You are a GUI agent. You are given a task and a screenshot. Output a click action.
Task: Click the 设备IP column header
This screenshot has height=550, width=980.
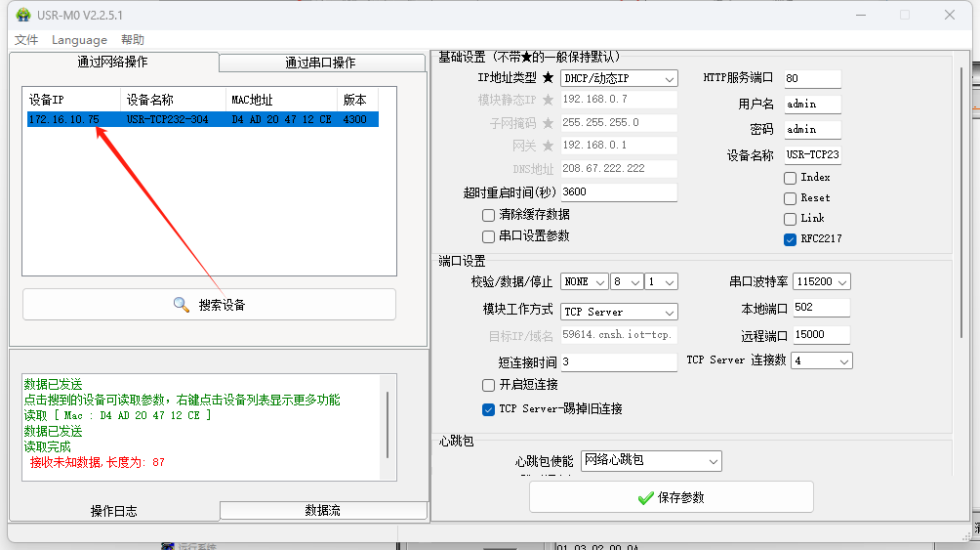click(x=73, y=100)
